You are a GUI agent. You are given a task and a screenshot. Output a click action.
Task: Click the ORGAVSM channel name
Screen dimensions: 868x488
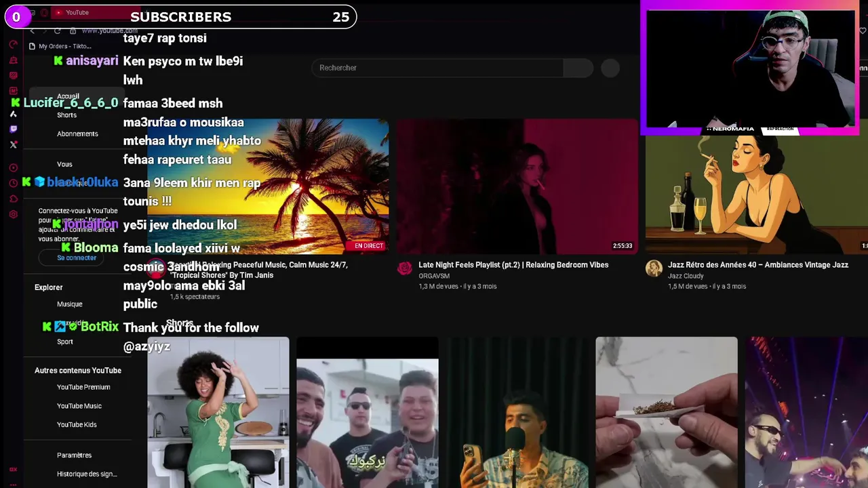[x=434, y=276]
